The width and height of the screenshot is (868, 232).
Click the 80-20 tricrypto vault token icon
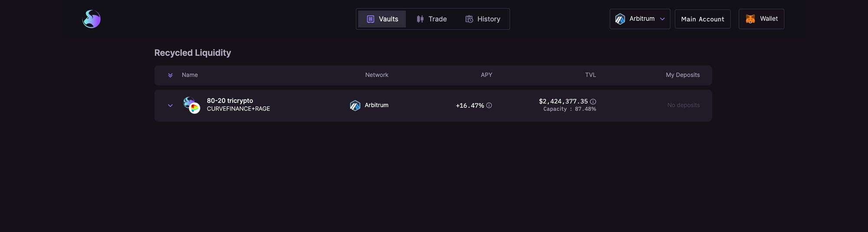point(191,105)
